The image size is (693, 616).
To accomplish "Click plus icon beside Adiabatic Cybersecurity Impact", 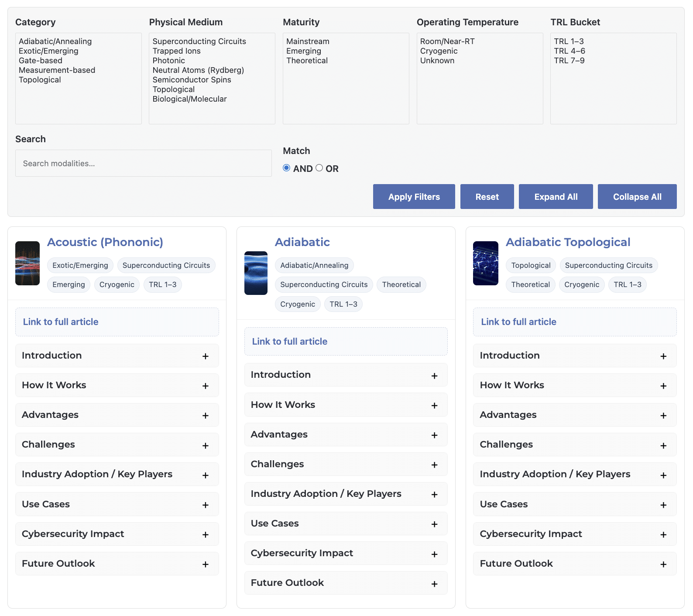I will click(434, 554).
